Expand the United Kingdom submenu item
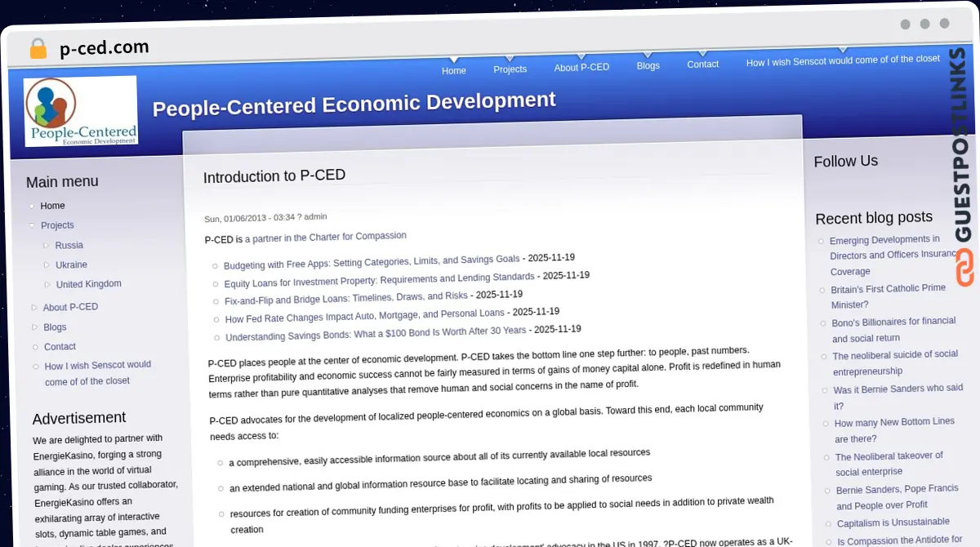This screenshot has width=980, height=547. tap(47, 284)
